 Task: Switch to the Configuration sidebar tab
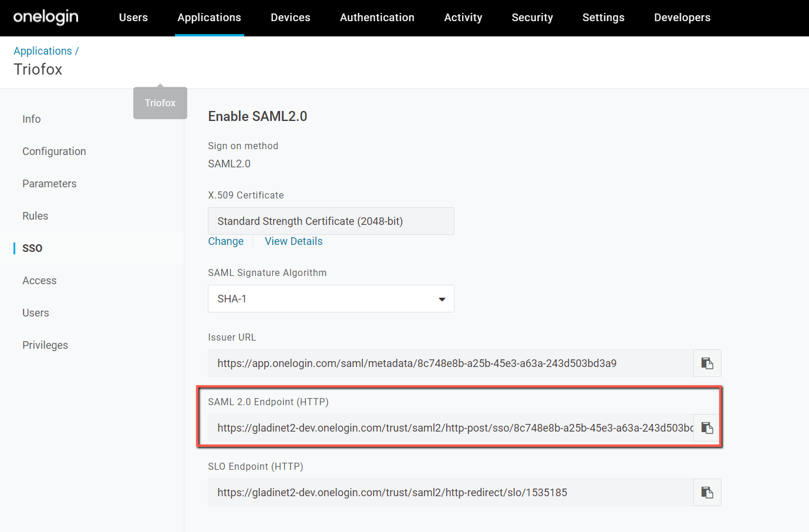(x=54, y=151)
